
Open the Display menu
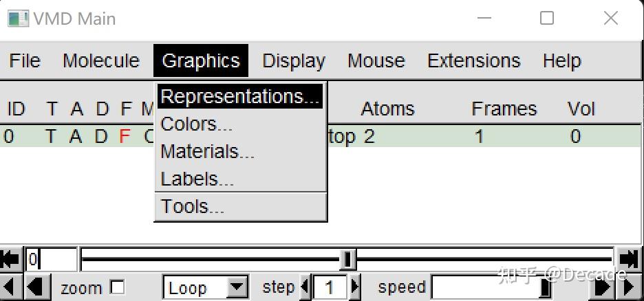[294, 60]
